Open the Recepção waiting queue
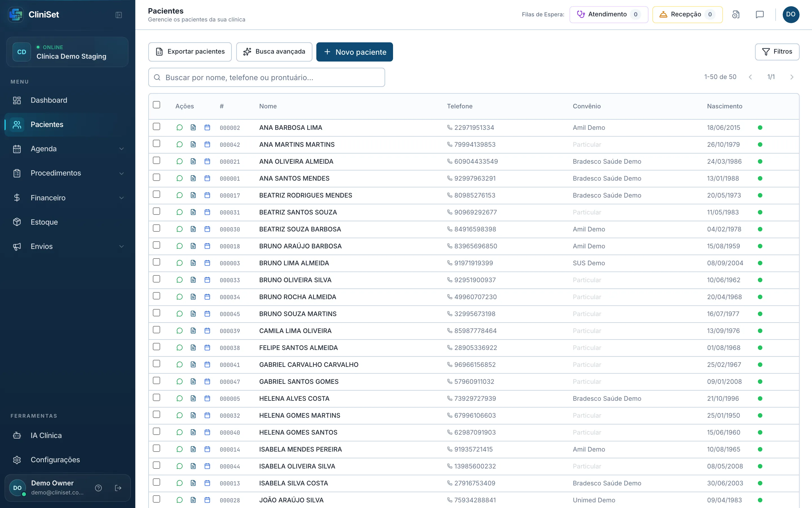This screenshot has width=812, height=508. tap(687, 14)
